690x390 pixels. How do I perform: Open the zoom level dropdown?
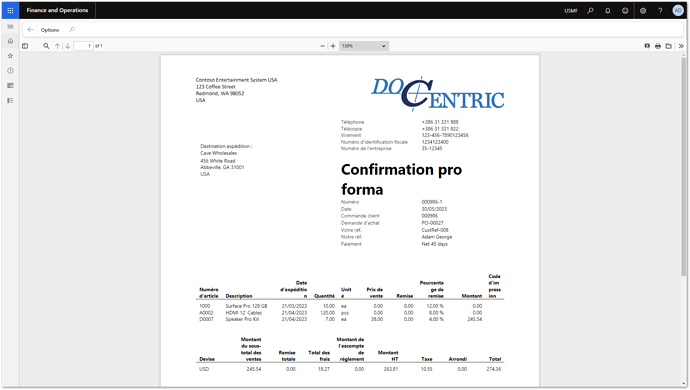click(364, 46)
